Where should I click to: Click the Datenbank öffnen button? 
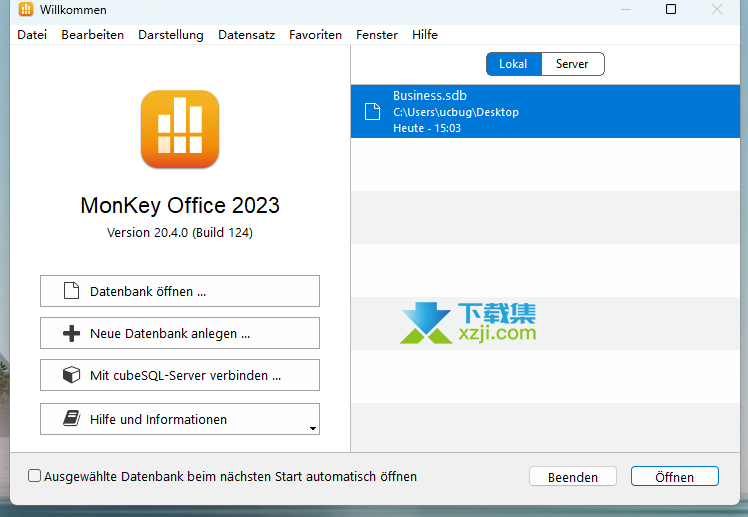click(x=180, y=291)
